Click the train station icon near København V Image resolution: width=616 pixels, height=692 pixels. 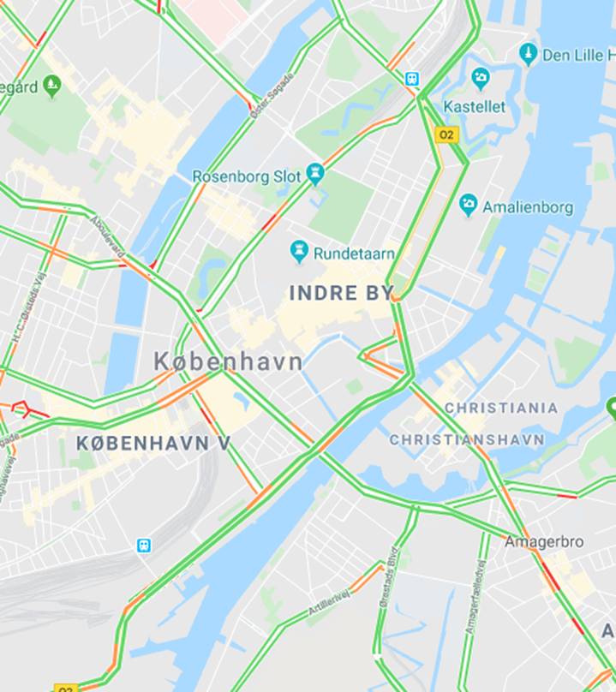pos(144,546)
